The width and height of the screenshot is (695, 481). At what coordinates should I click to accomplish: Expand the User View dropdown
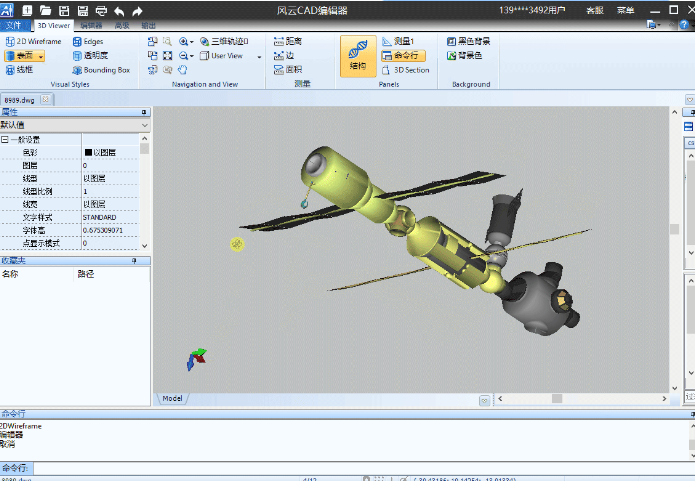click(259, 57)
